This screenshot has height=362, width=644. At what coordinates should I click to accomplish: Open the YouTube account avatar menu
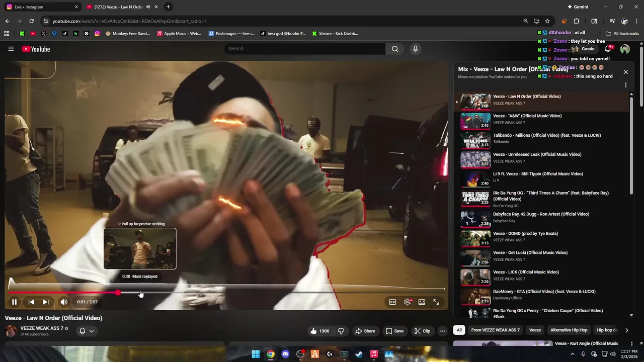click(625, 49)
